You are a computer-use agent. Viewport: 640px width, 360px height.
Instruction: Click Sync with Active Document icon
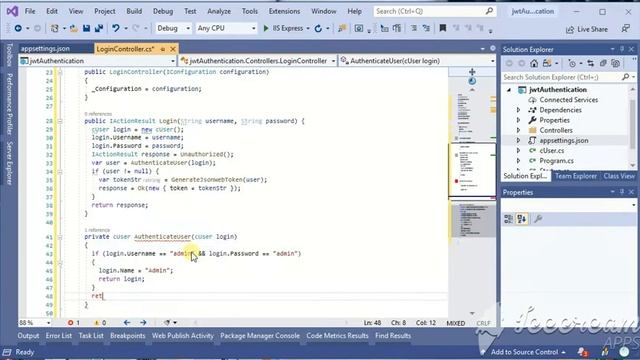590,63
